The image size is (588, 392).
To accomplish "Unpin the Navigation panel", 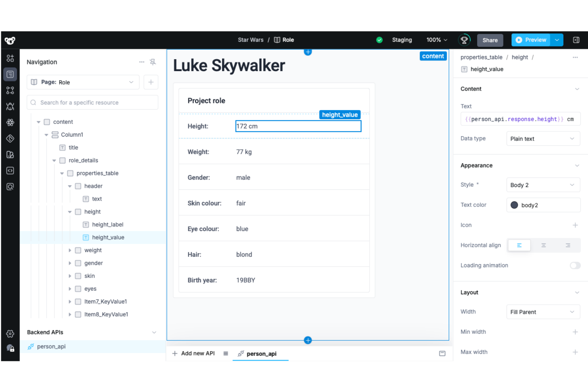I will [x=153, y=62].
